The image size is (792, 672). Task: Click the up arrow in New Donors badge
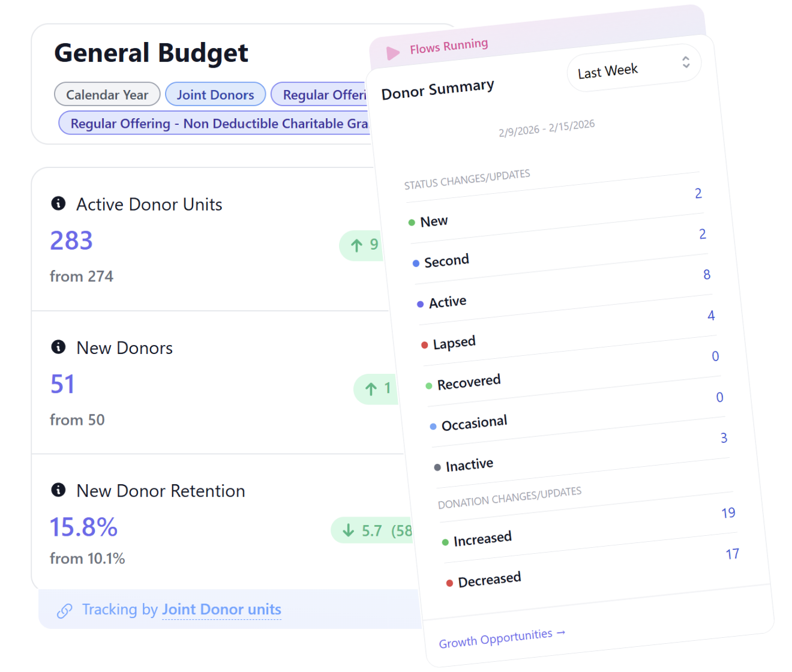tap(371, 389)
